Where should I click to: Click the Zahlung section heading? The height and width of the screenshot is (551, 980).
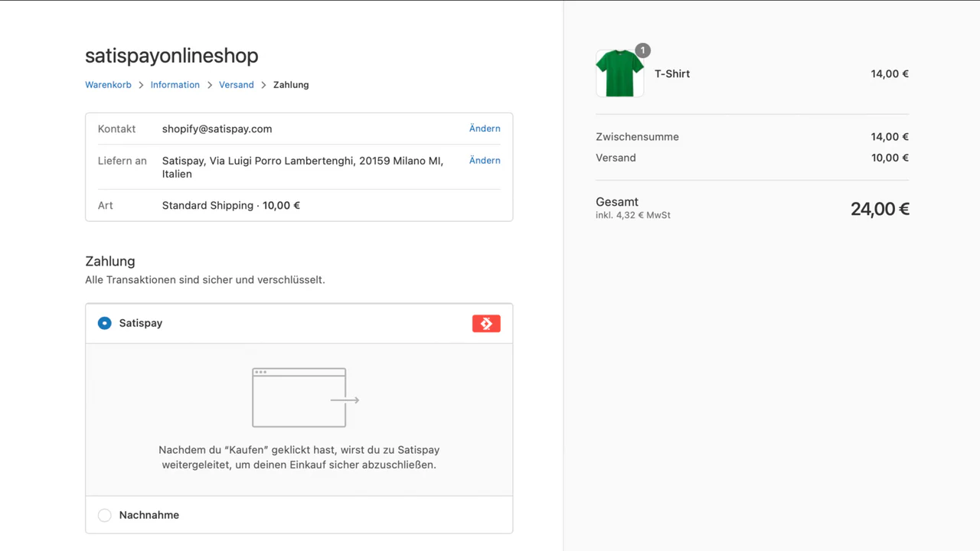[x=110, y=261]
